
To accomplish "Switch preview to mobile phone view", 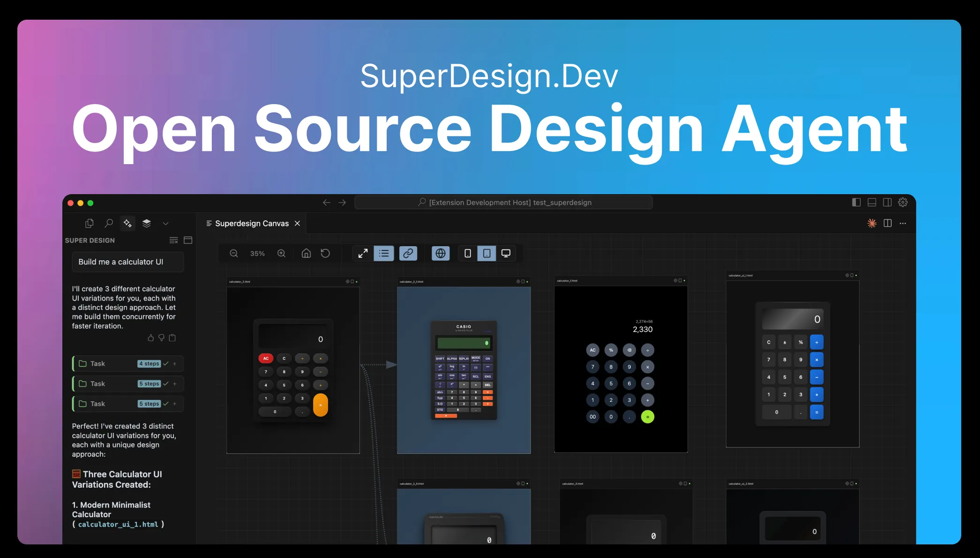I will point(467,253).
